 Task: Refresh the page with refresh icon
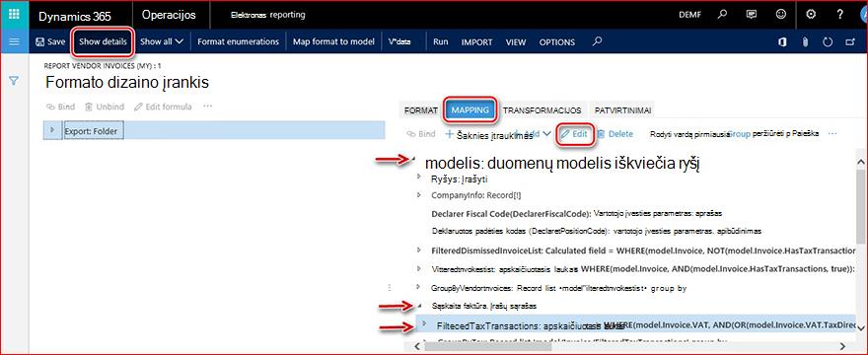829,42
